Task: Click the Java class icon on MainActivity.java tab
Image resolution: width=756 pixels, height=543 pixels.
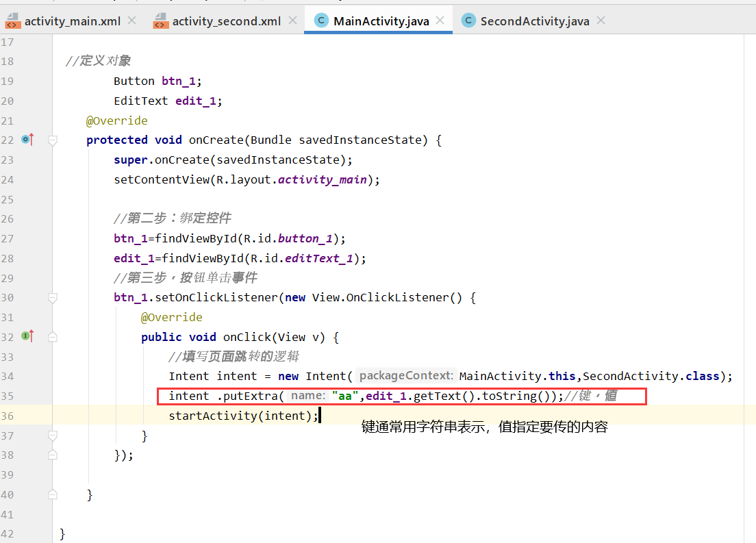Action: 321,21
